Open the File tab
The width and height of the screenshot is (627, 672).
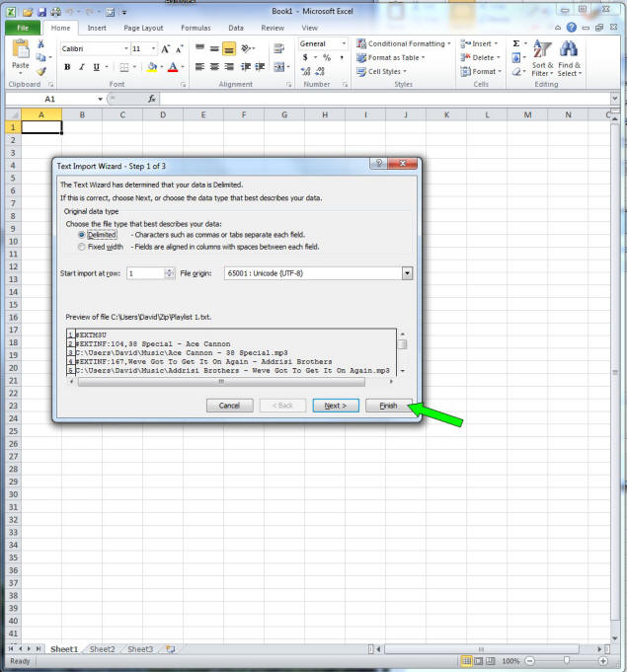pos(23,28)
